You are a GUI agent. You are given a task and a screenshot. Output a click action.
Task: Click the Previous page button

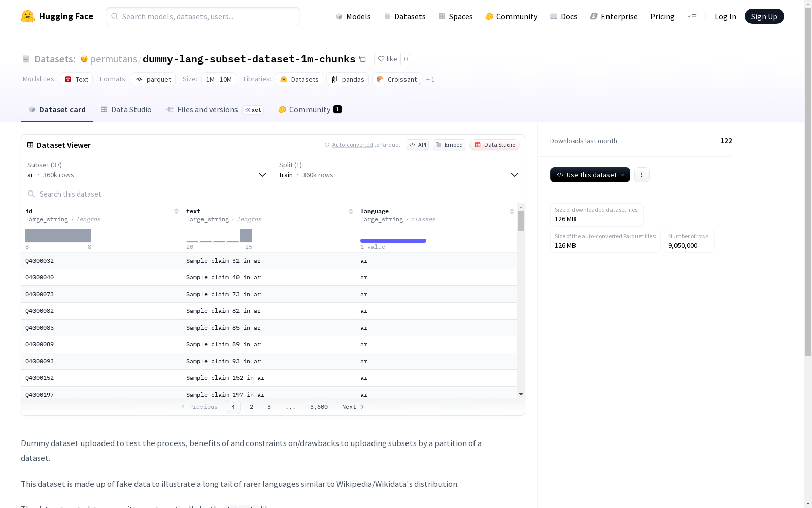click(x=199, y=407)
